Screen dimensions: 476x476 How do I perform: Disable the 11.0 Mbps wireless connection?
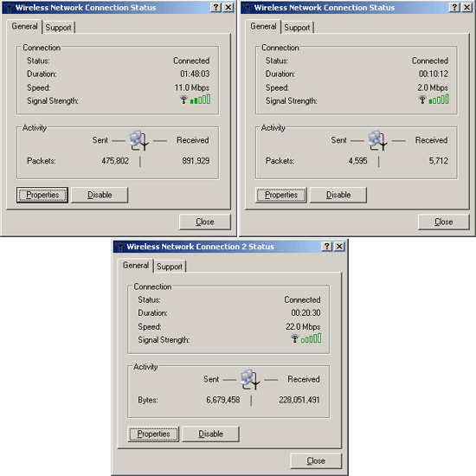[100, 195]
